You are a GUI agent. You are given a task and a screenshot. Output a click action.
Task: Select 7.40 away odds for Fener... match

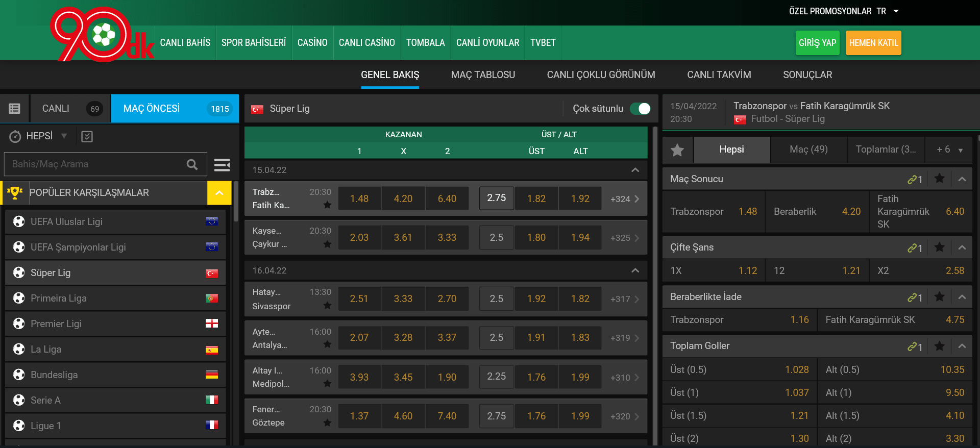click(x=447, y=416)
